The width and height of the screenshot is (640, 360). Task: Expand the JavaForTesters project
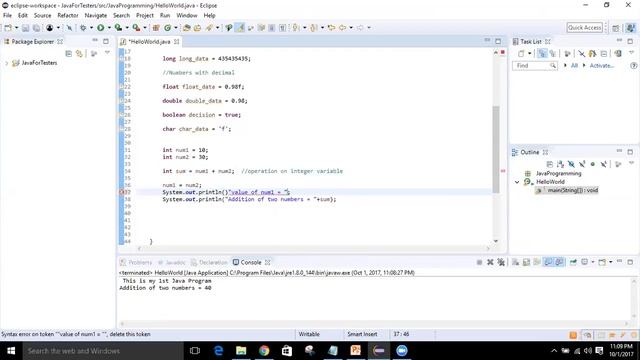coord(7,63)
